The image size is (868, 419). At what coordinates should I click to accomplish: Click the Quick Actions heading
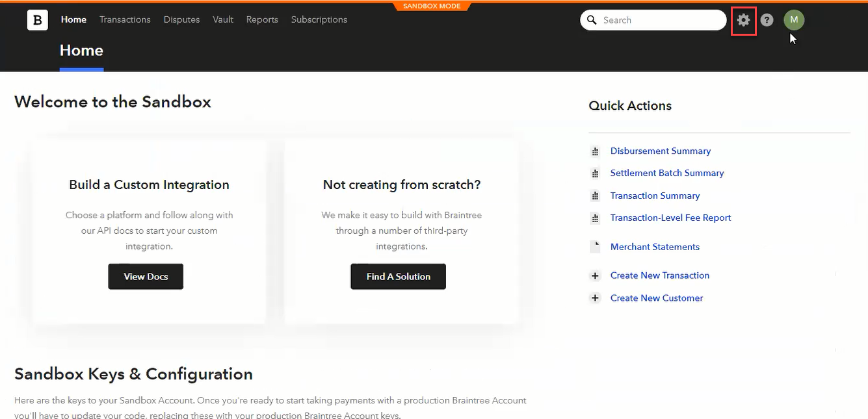point(630,105)
